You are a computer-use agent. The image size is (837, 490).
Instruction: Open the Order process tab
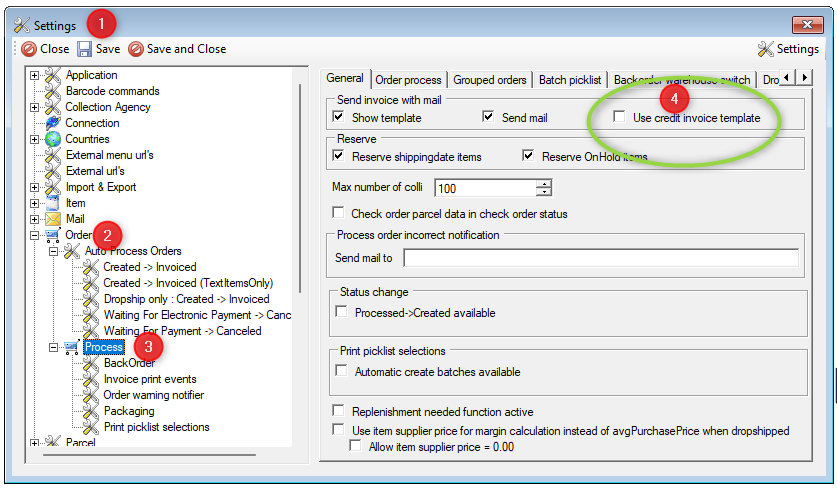tap(408, 80)
